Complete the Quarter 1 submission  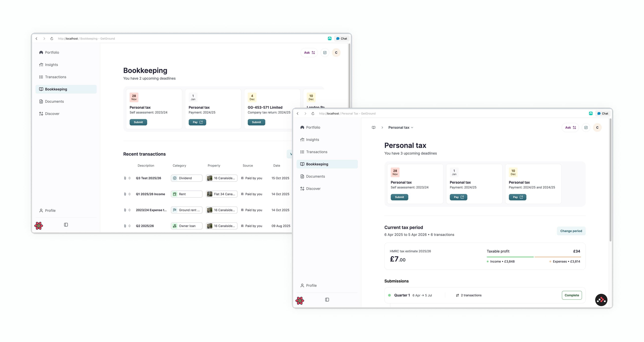572,295
